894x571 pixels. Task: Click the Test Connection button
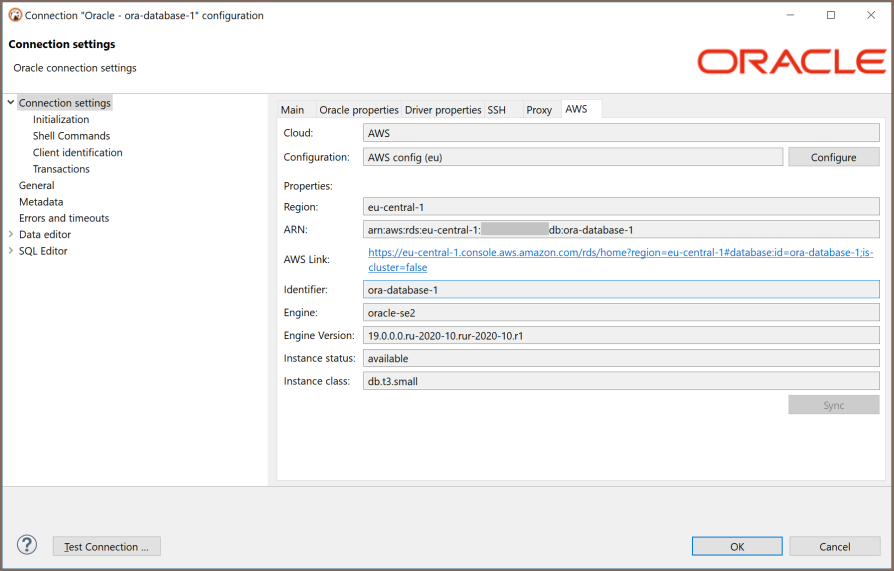click(x=106, y=547)
